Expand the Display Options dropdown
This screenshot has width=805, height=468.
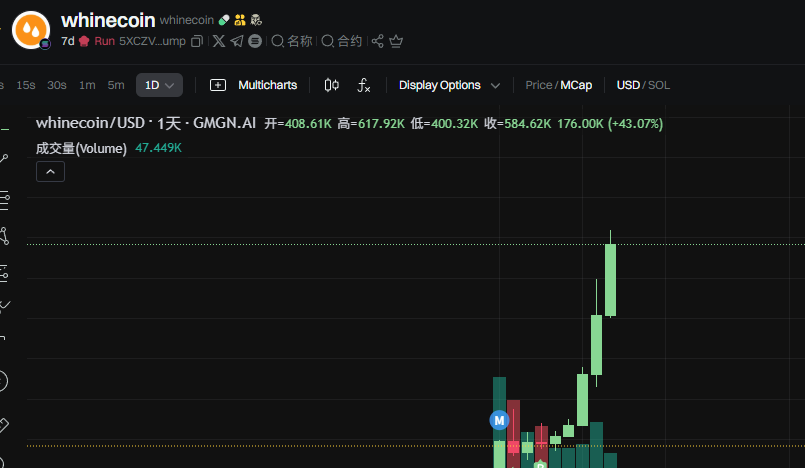449,85
